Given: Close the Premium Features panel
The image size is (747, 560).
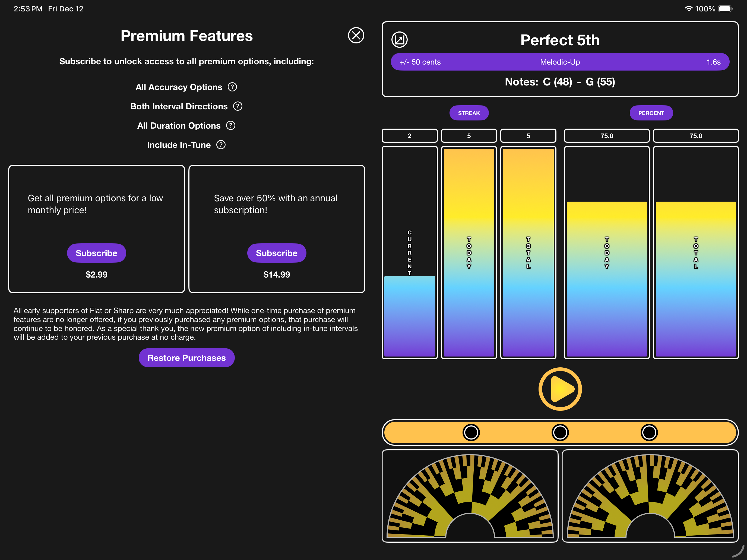Looking at the screenshot, I should [356, 36].
